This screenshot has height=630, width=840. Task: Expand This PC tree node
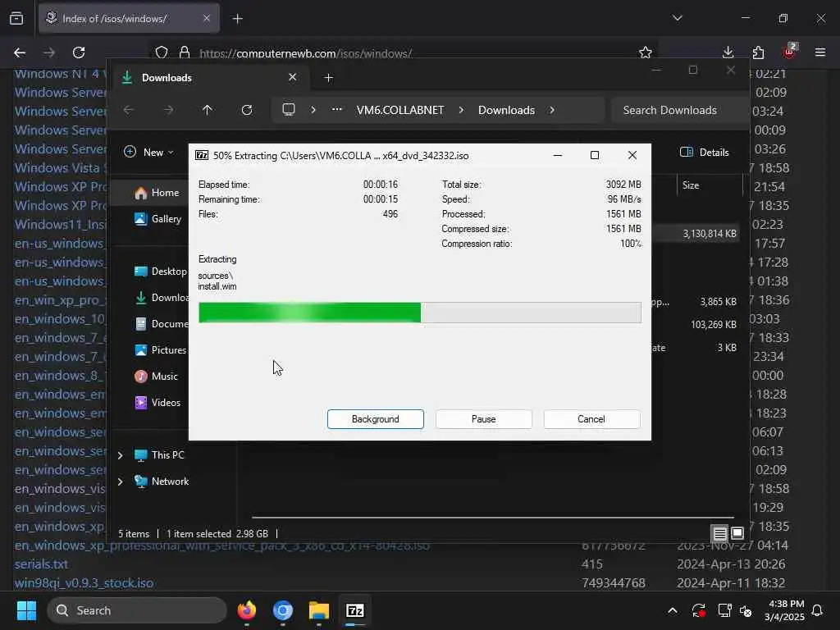(121, 455)
